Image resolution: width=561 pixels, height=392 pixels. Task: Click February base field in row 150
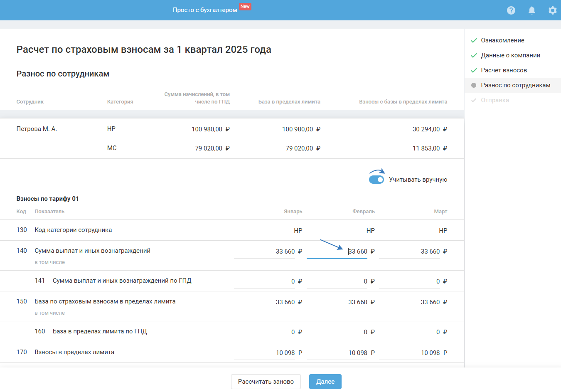(337, 302)
